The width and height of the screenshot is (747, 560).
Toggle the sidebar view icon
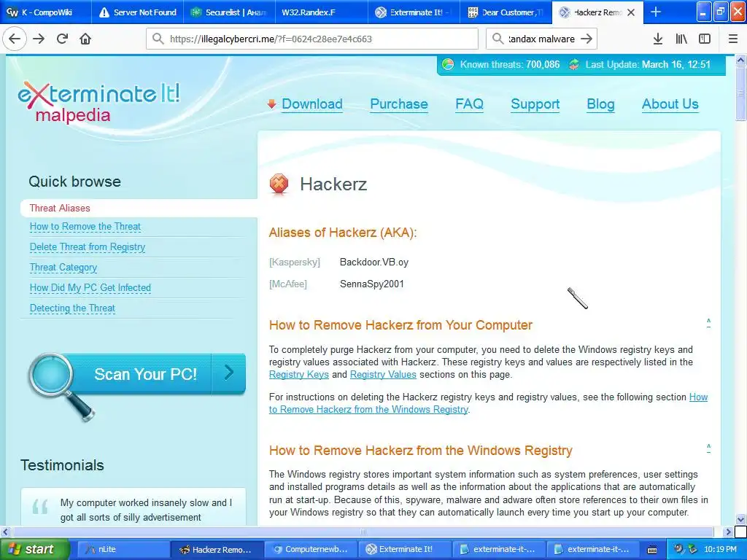(705, 39)
